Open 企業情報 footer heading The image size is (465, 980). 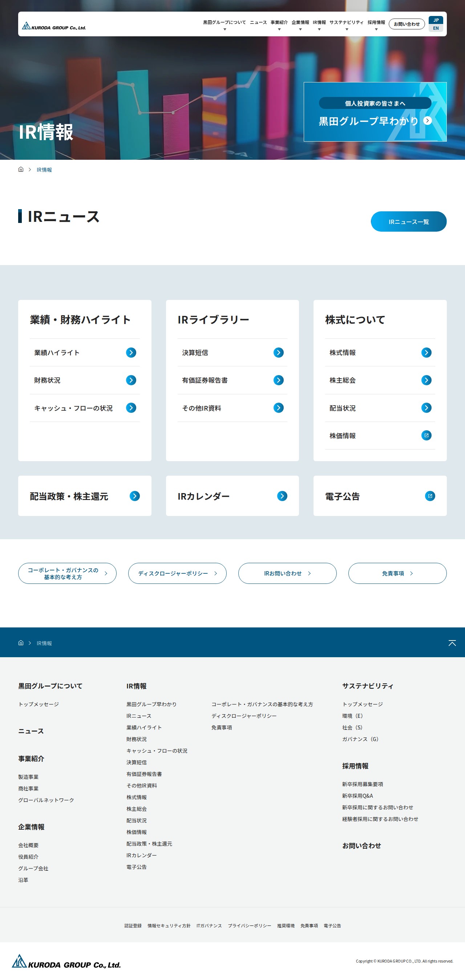tap(31, 827)
